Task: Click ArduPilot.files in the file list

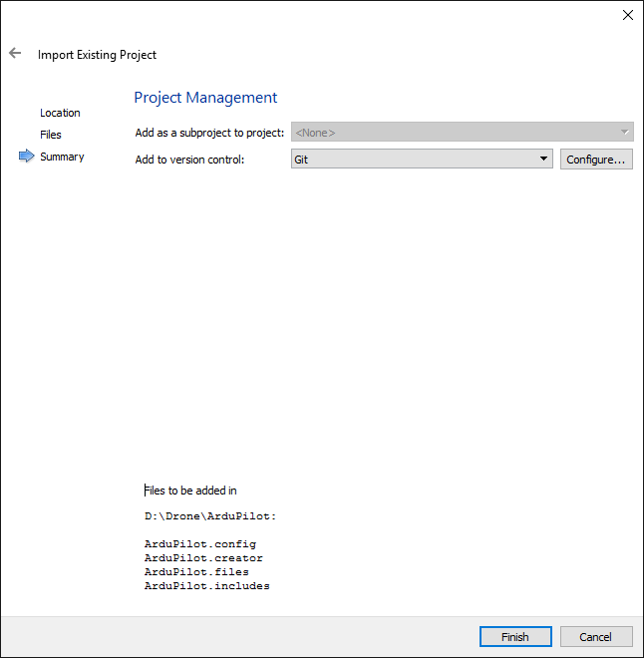Action: tap(196, 572)
